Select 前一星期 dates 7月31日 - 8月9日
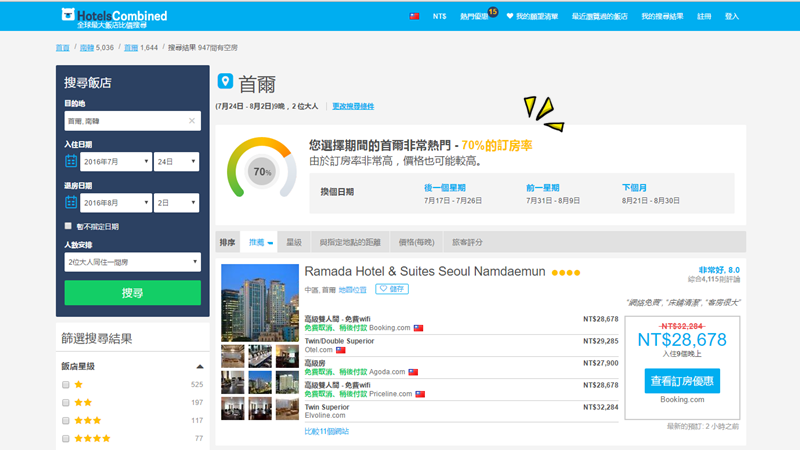Image resolution: width=800 pixels, height=450 pixels. tap(553, 194)
